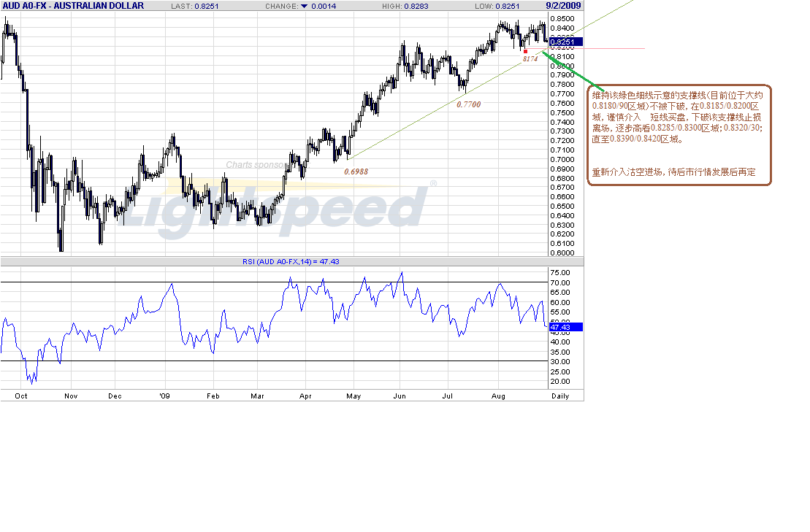Viewport: 810px width, 532px height.
Task: Click the LOW: 0.8251 header value
Action: click(x=497, y=6)
